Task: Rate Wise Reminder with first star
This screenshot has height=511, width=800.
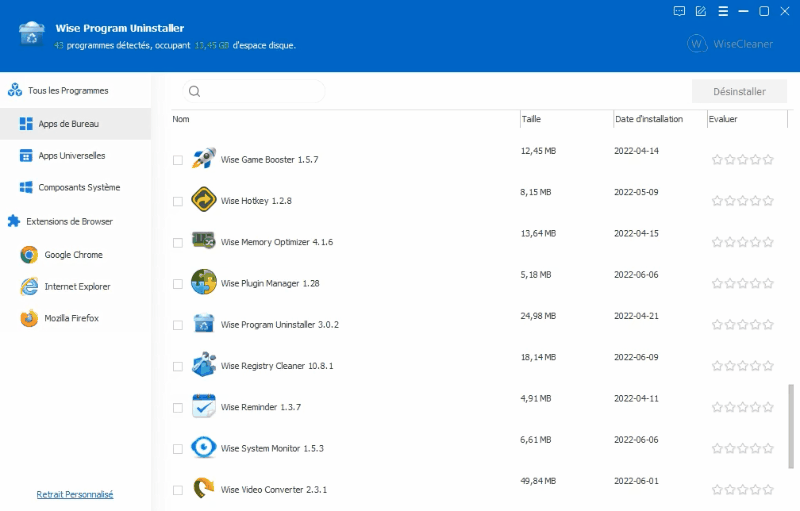Action: click(717, 407)
